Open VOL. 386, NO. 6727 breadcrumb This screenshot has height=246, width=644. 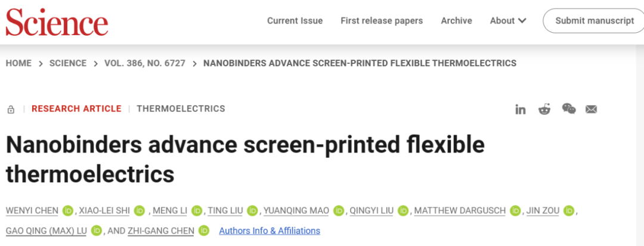point(145,63)
